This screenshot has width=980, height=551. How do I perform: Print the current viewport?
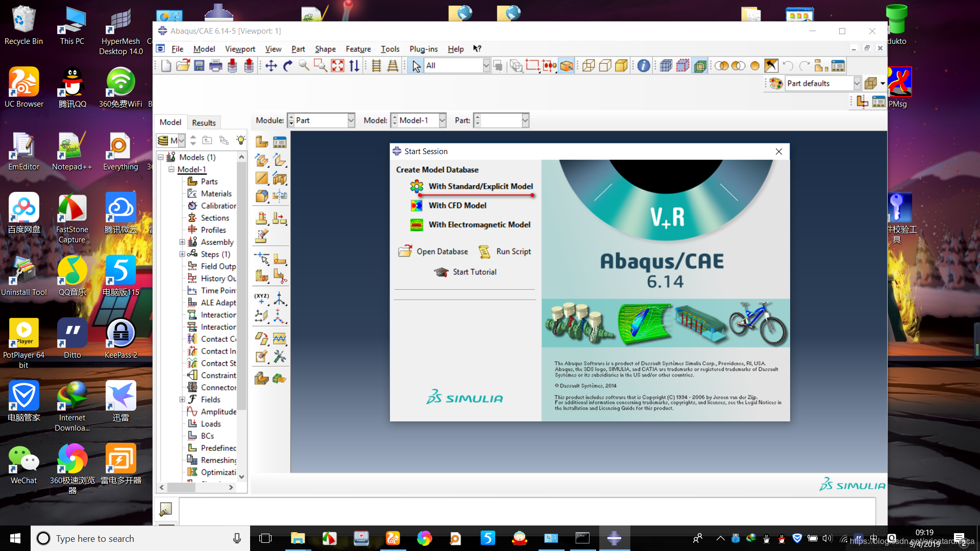(215, 65)
